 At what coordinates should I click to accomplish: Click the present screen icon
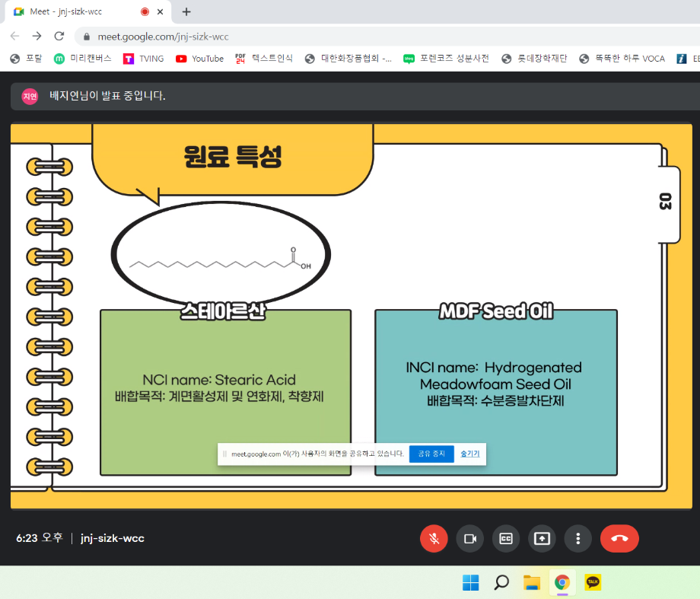point(542,538)
